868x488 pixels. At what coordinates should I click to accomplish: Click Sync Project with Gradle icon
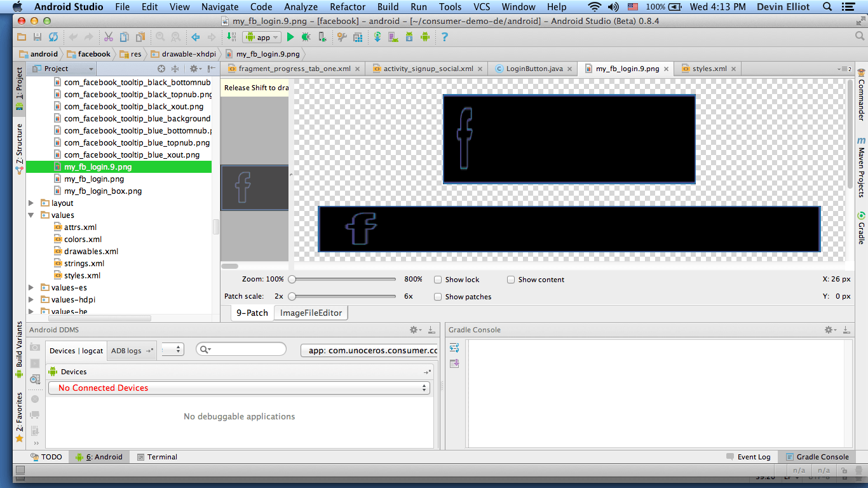pyautogui.click(x=377, y=37)
